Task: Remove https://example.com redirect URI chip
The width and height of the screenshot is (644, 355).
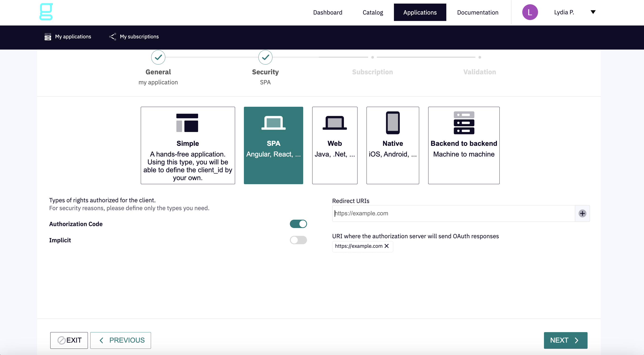Action: (387, 246)
